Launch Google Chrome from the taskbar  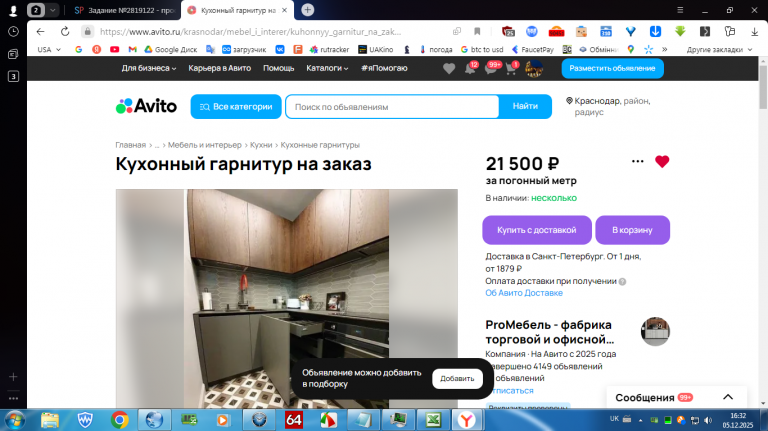(x=120, y=420)
